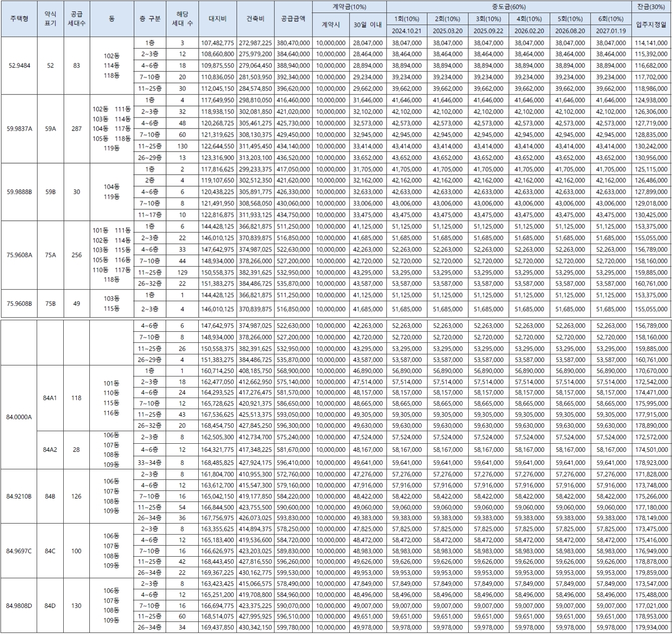Click the 계약금(10%) group header
This screenshot has height=635, width=672.
click(x=349, y=7)
